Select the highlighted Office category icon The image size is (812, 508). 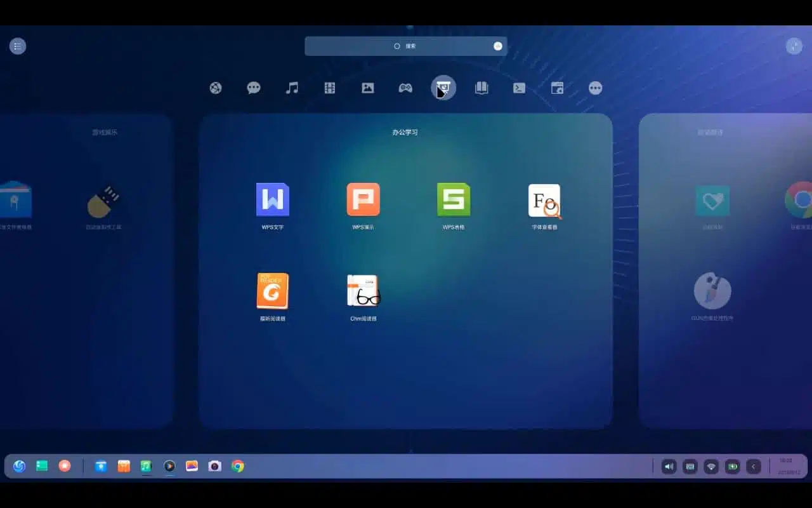point(443,88)
